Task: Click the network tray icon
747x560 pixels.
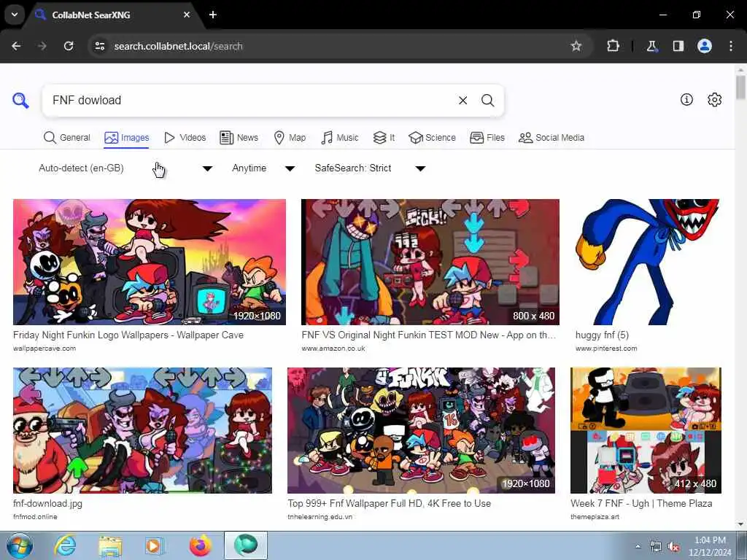Action: (x=656, y=547)
